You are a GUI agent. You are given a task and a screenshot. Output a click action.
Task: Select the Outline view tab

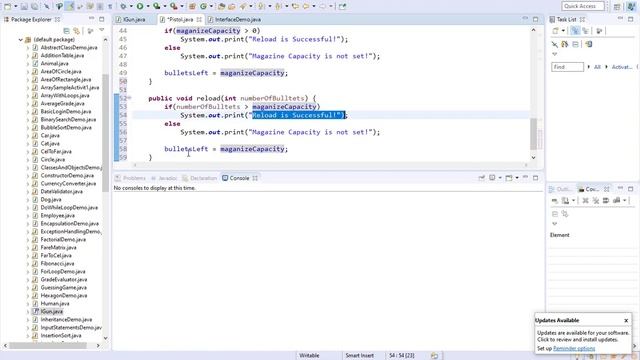561,189
